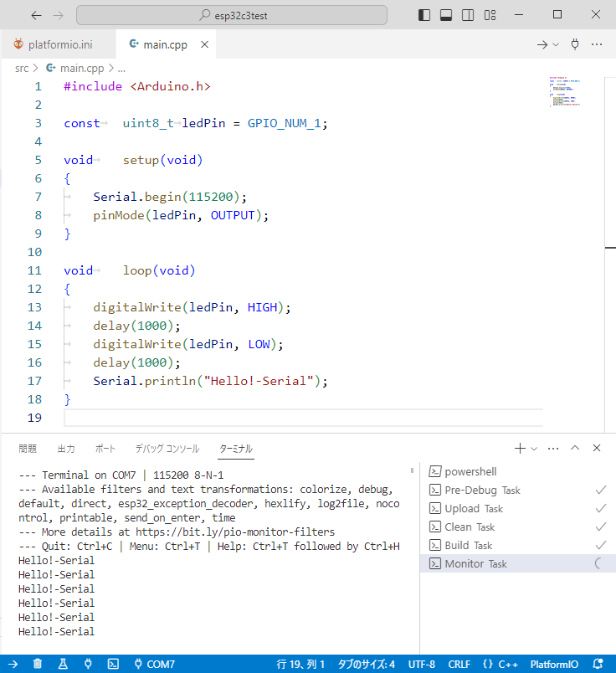Click PlatformIO Test flask icon in status bar

point(63,665)
